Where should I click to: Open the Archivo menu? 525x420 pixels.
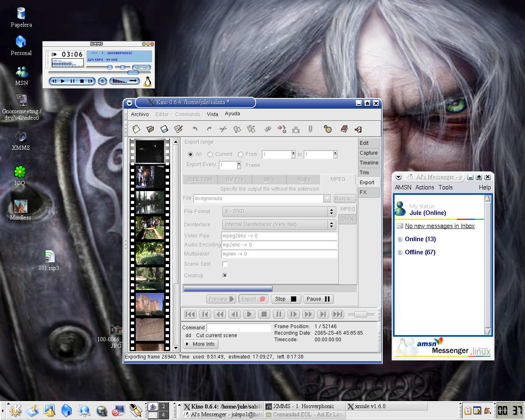tap(139, 114)
